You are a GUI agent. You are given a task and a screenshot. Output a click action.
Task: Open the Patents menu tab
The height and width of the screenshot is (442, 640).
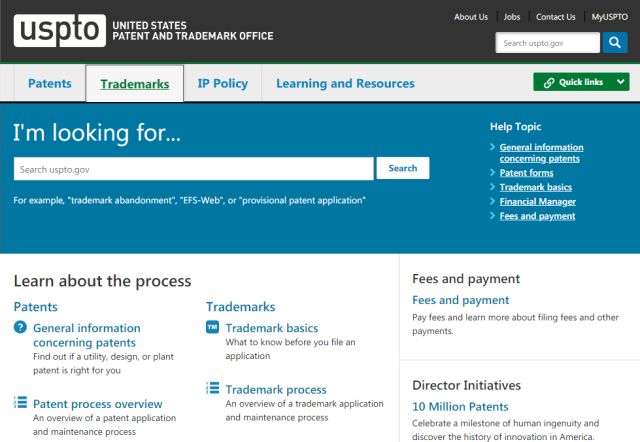[50, 83]
